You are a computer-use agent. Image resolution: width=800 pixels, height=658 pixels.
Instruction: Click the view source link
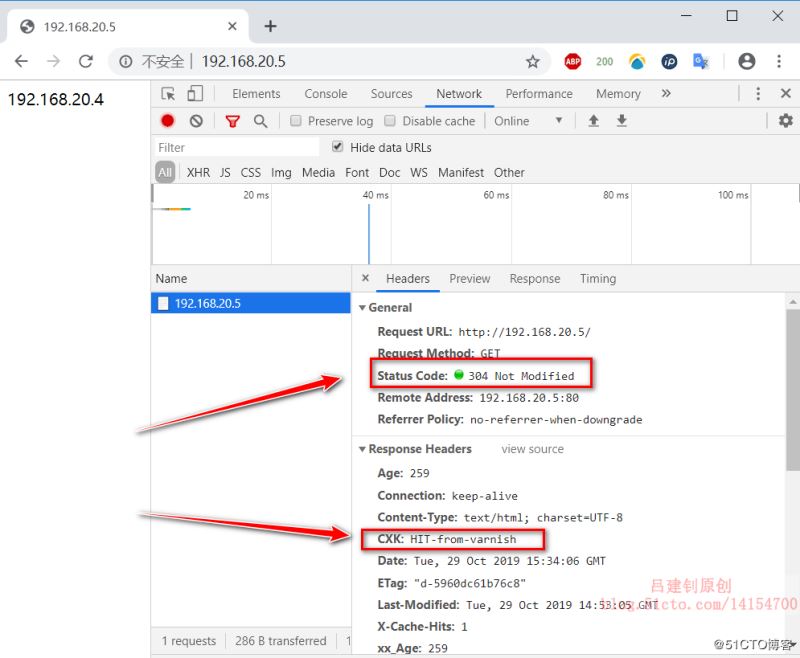coord(531,449)
